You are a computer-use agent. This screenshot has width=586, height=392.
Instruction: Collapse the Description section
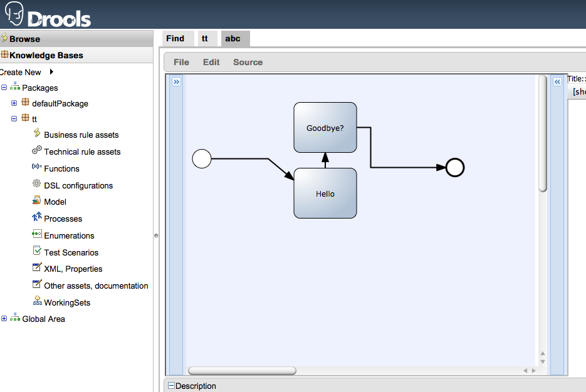171,386
